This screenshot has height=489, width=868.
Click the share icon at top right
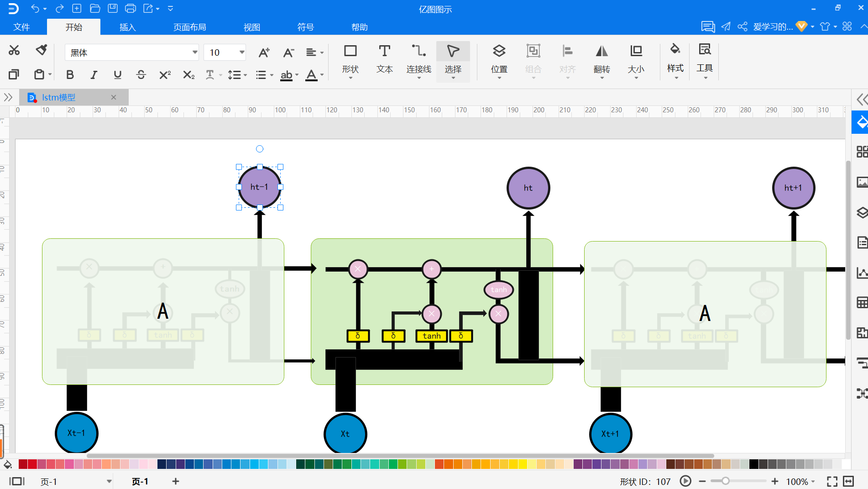pos(743,26)
